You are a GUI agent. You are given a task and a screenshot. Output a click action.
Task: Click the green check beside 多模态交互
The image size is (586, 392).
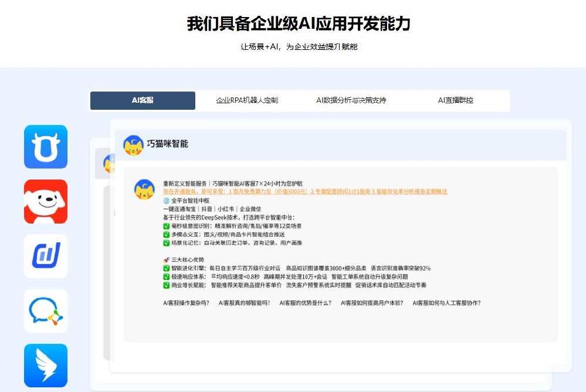(167, 235)
